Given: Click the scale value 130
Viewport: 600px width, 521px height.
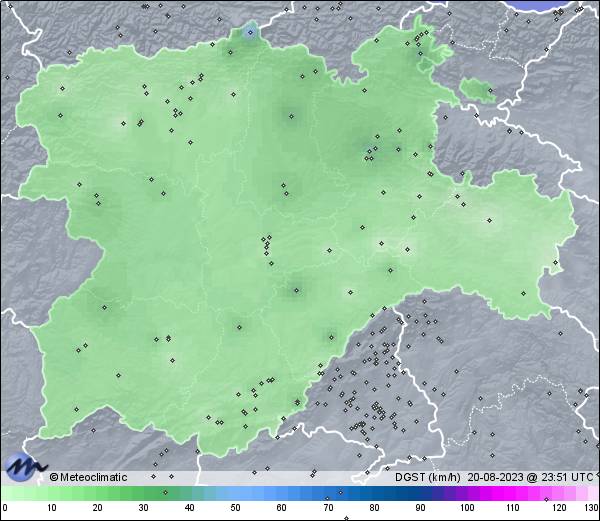Looking at the screenshot, I should (592, 508).
